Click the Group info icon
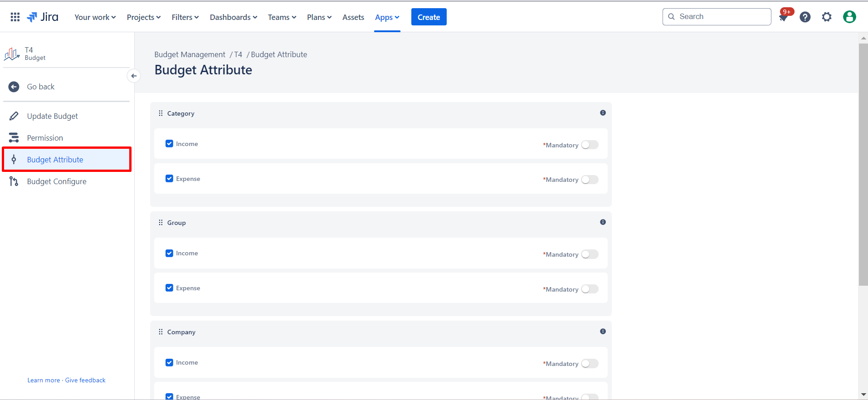 (x=603, y=222)
